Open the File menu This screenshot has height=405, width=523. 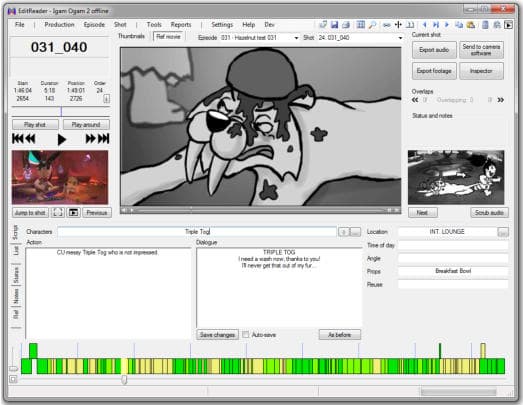[20, 25]
